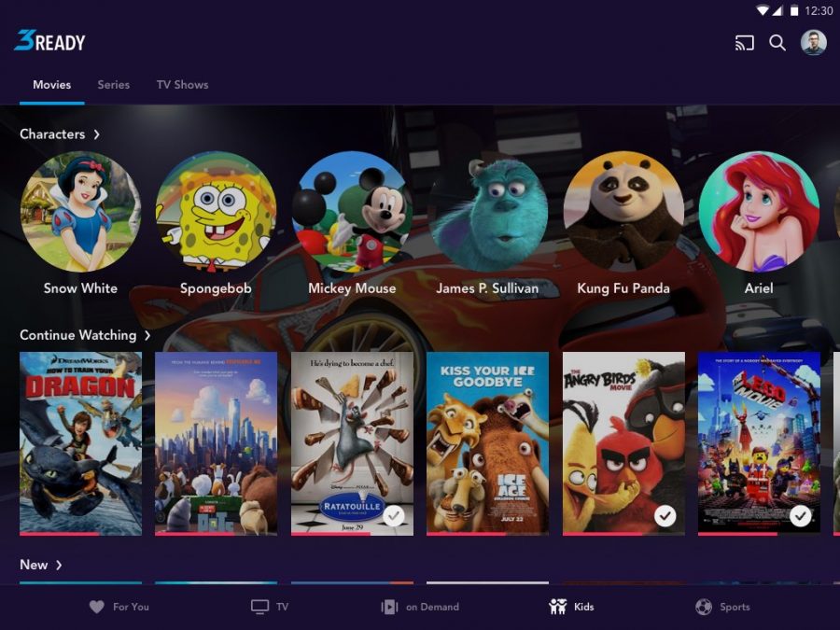This screenshot has width=840, height=630.
Task: Open the Characters heading link
Action: pyautogui.click(x=52, y=133)
